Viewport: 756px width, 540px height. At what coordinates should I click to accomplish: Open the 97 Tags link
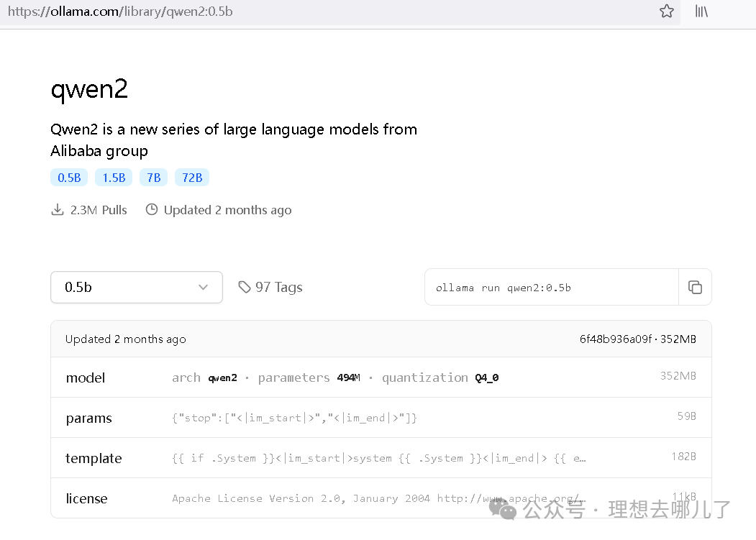tap(278, 288)
